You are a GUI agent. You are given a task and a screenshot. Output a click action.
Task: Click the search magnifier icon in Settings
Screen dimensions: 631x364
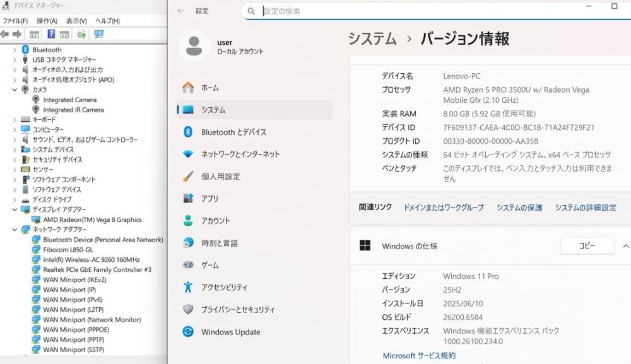point(251,11)
